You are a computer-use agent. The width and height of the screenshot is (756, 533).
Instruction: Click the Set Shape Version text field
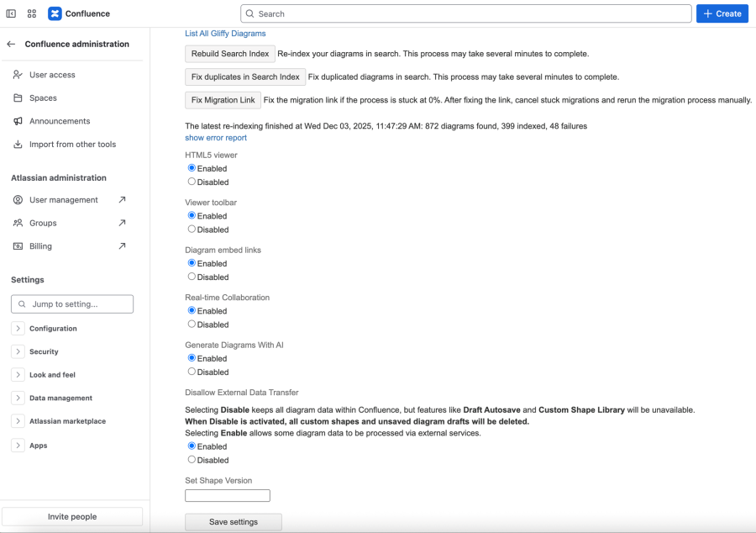(228, 496)
